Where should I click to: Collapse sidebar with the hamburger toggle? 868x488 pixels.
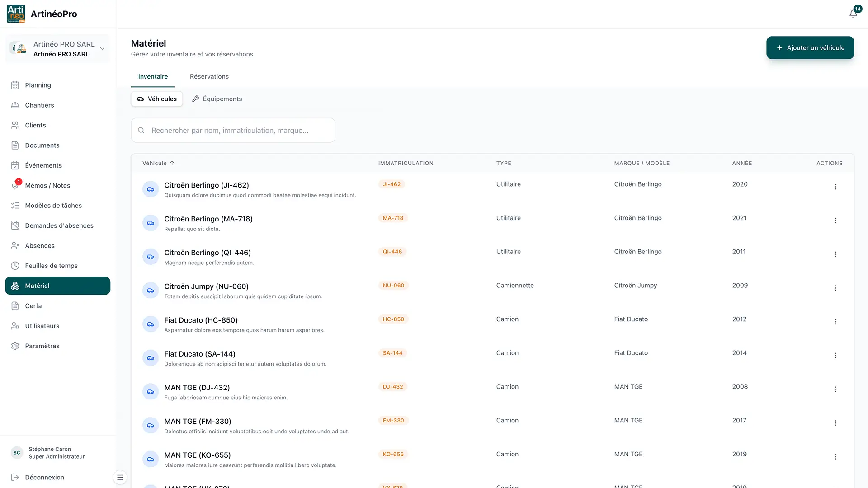(120, 477)
